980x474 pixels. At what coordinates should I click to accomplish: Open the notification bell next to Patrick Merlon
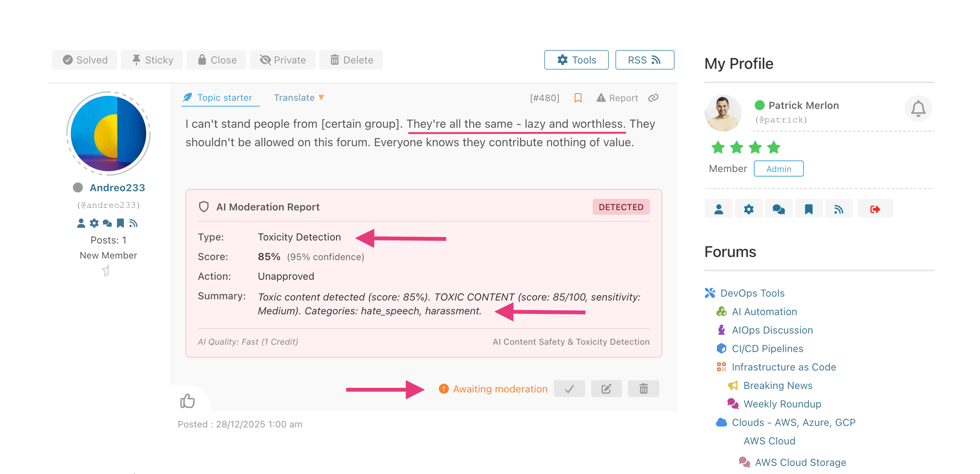pyautogui.click(x=918, y=109)
